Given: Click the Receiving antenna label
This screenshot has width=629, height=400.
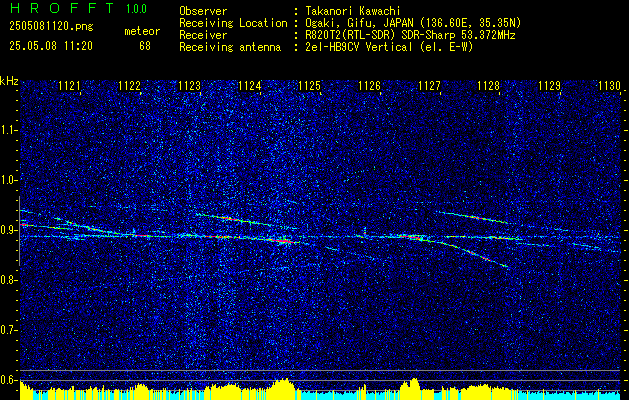Looking at the screenshot, I should (x=230, y=47).
